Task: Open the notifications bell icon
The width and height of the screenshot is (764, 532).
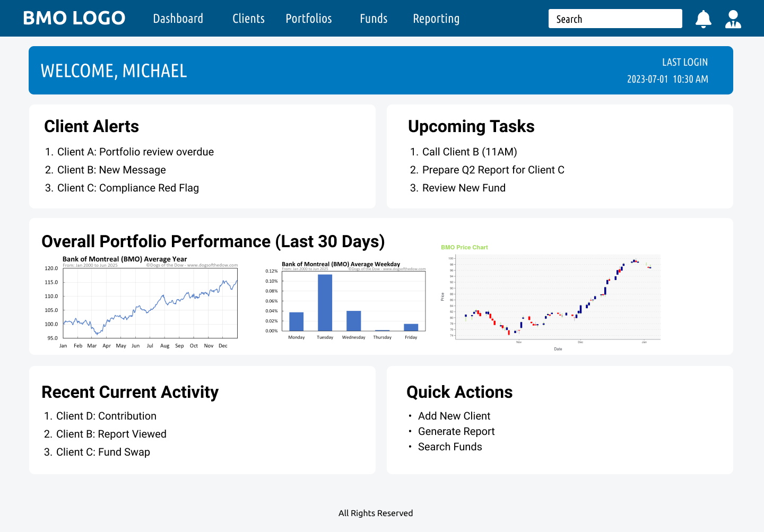Action: (x=704, y=19)
